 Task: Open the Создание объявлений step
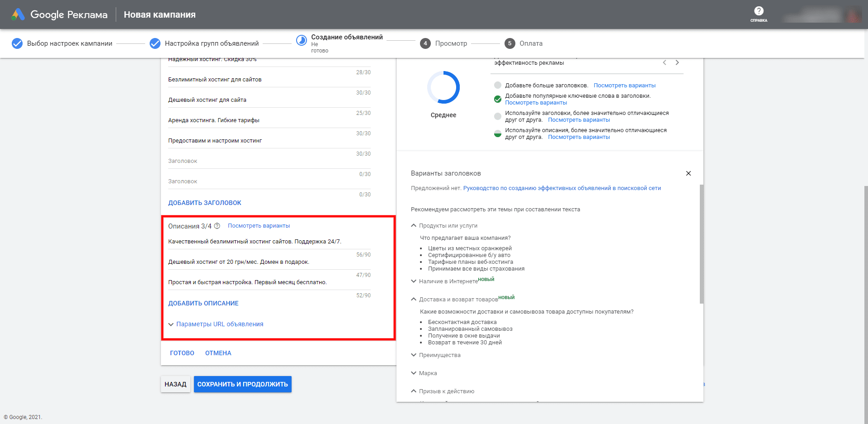point(347,37)
